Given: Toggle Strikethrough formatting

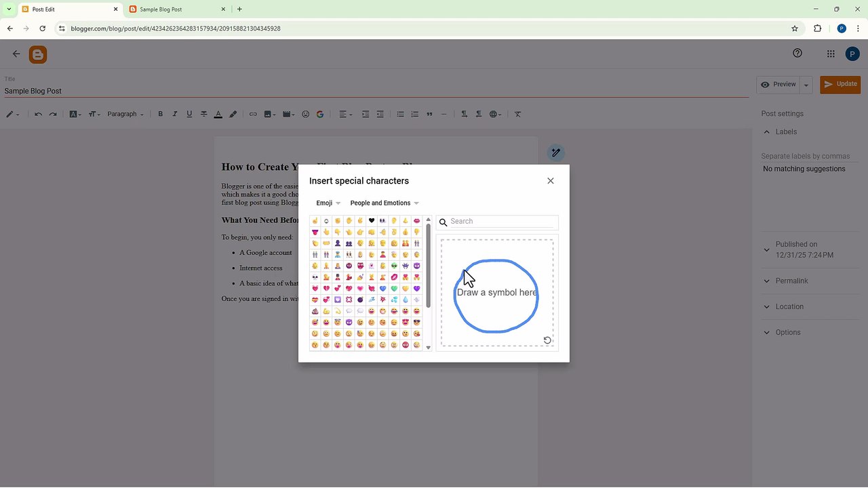Looking at the screenshot, I should tap(203, 114).
